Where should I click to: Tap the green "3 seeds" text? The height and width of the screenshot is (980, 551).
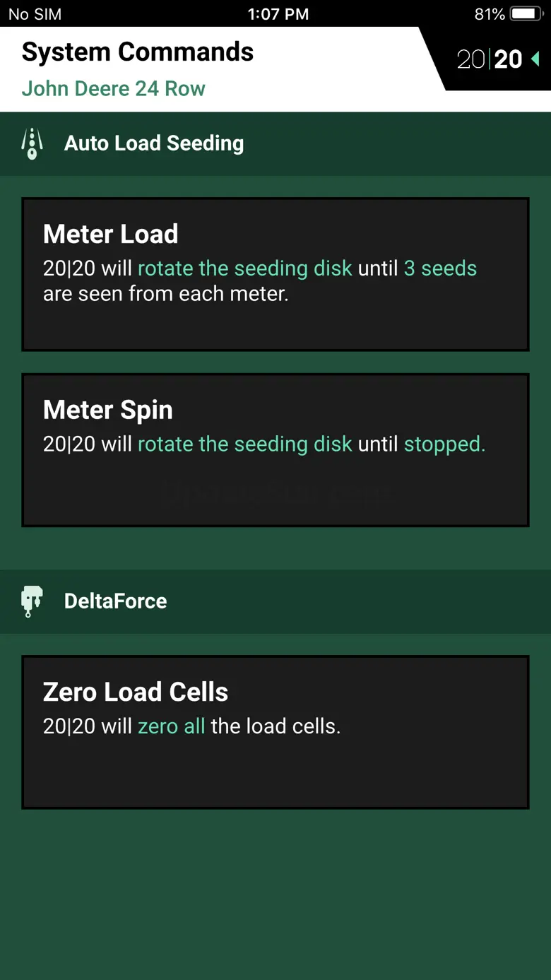pyautogui.click(x=440, y=268)
